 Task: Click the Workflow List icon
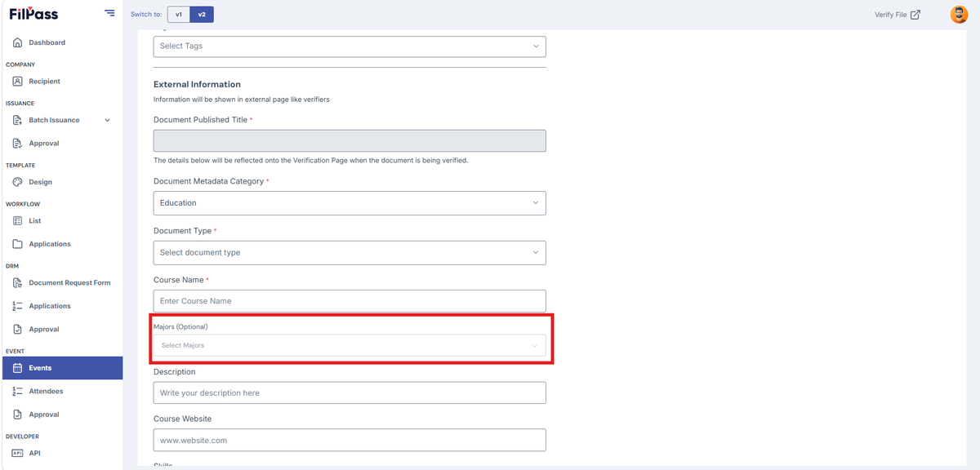18,221
